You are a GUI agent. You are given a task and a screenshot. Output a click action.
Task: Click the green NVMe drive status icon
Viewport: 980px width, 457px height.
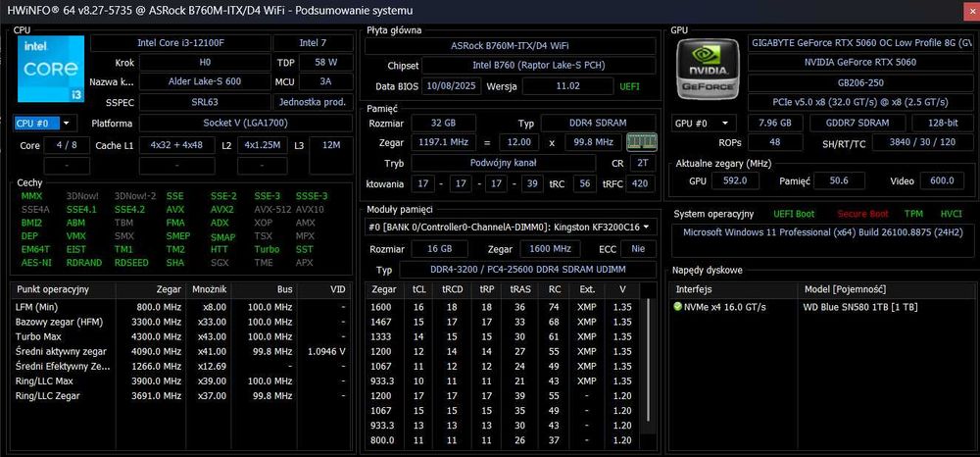click(x=677, y=307)
